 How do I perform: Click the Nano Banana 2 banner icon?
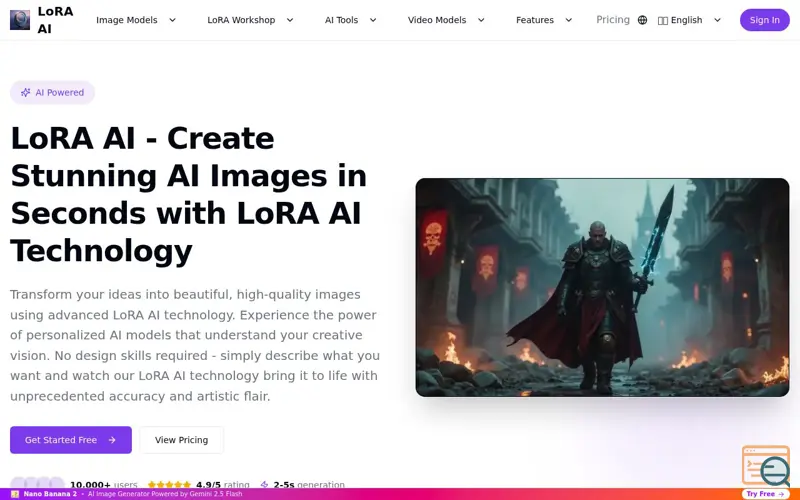[15, 494]
